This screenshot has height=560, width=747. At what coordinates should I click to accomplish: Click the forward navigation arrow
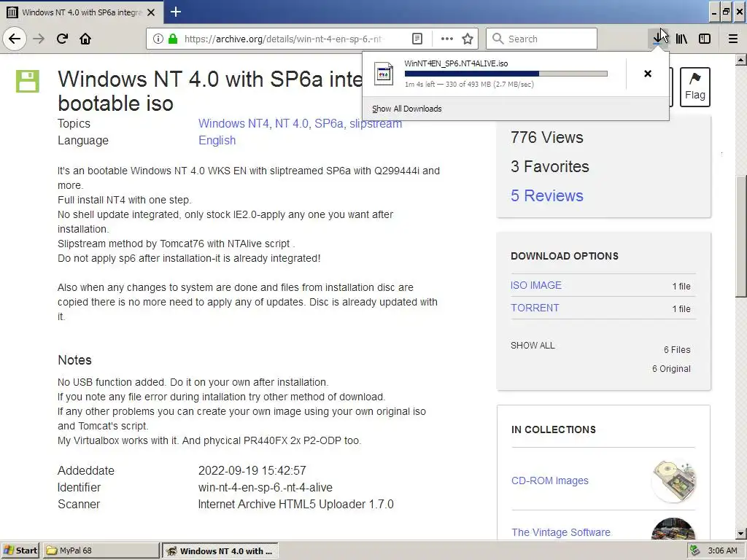click(x=39, y=39)
